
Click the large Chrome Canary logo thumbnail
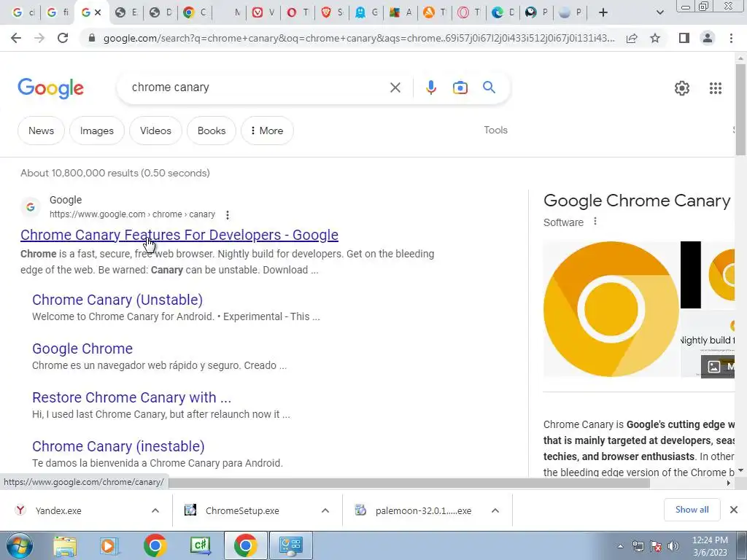point(611,309)
